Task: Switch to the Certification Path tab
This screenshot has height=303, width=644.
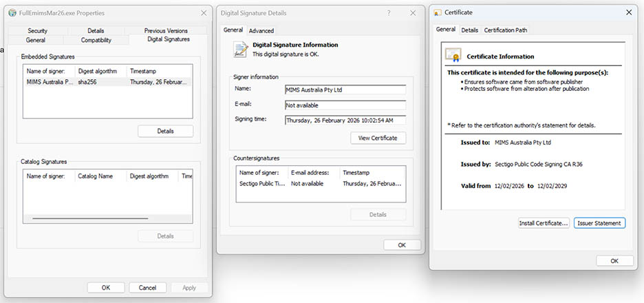Action: (506, 30)
